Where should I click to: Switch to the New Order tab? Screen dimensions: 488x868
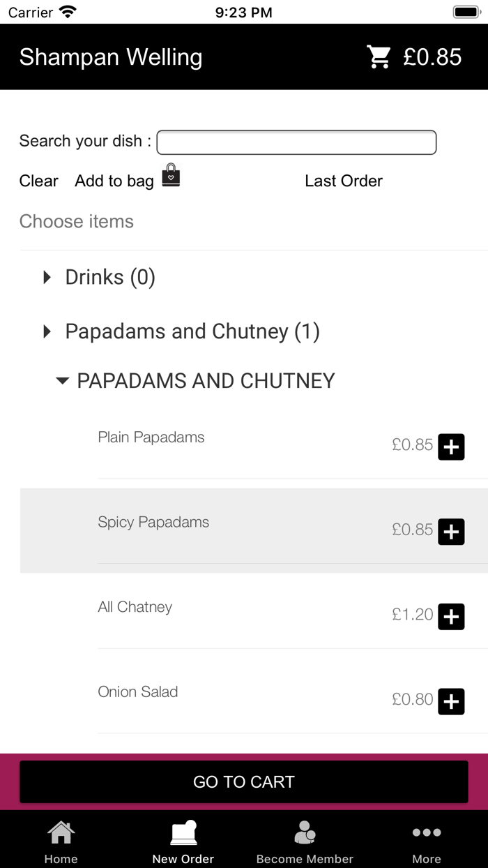(x=183, y=840)
